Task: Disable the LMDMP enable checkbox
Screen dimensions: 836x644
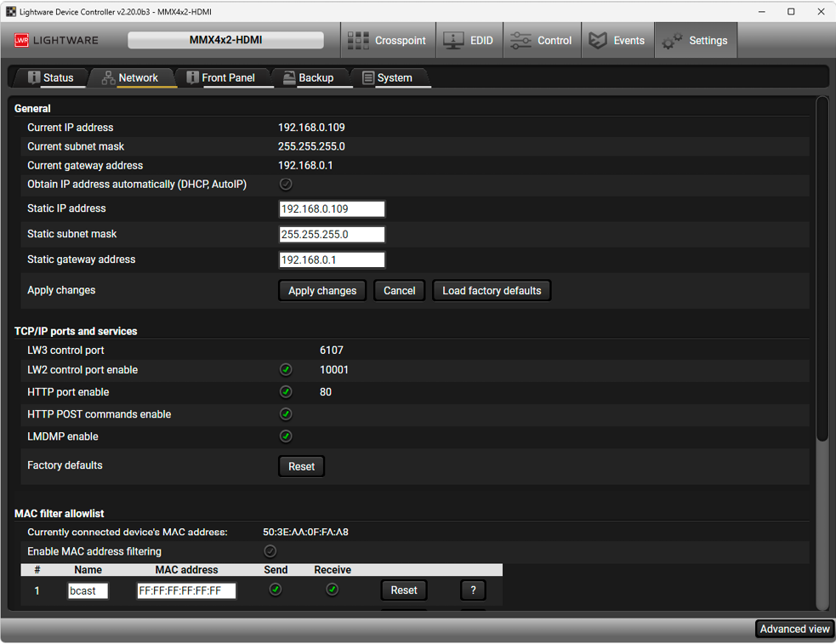Action: tap(286, 436)
